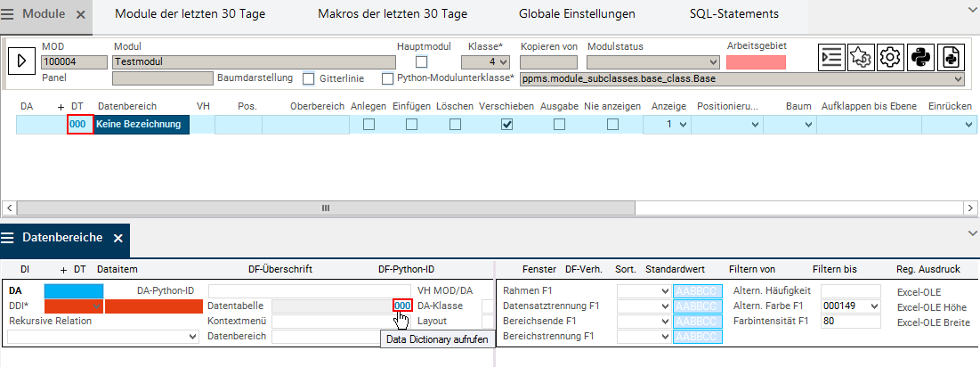Click the Modul field containing Testmodul

(x=254, y=61)
